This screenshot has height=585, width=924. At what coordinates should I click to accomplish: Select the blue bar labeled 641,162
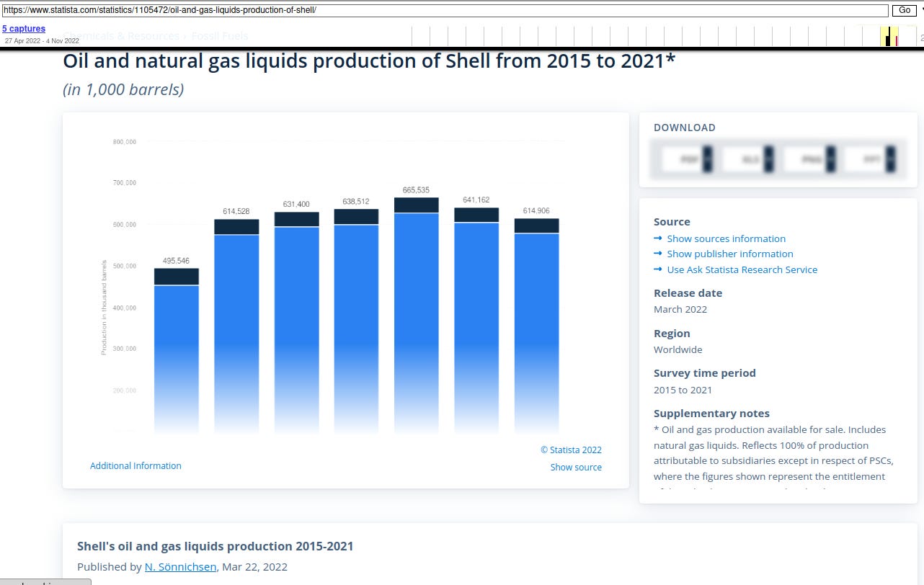coord(476,328)
